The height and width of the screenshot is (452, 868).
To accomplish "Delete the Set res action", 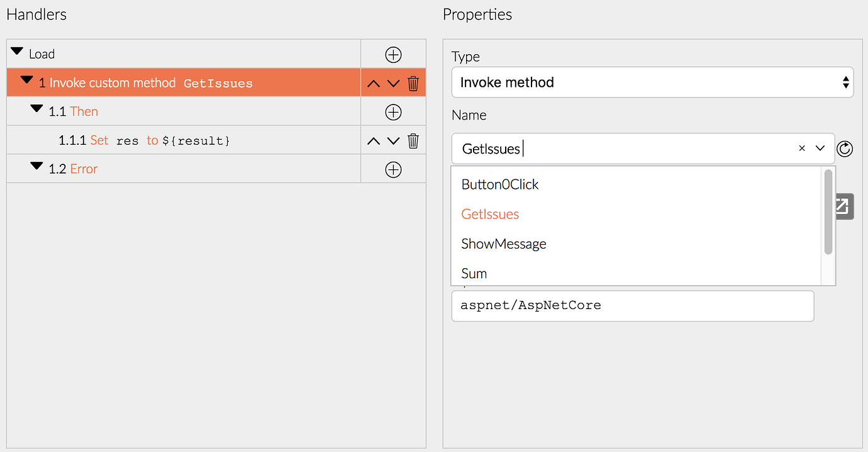I will click(x=413, y=140).
